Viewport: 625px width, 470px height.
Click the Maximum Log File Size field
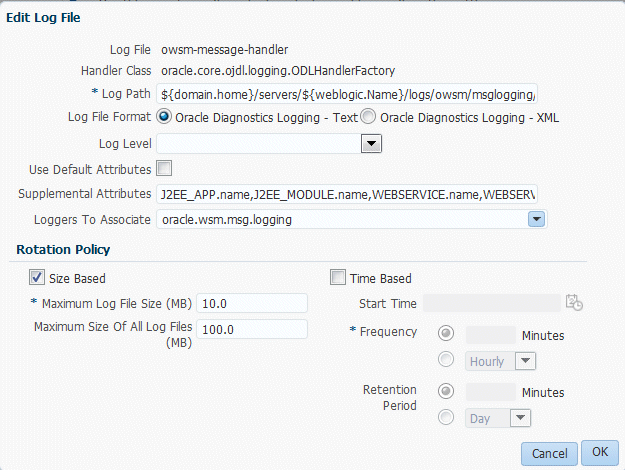(252, 303)
